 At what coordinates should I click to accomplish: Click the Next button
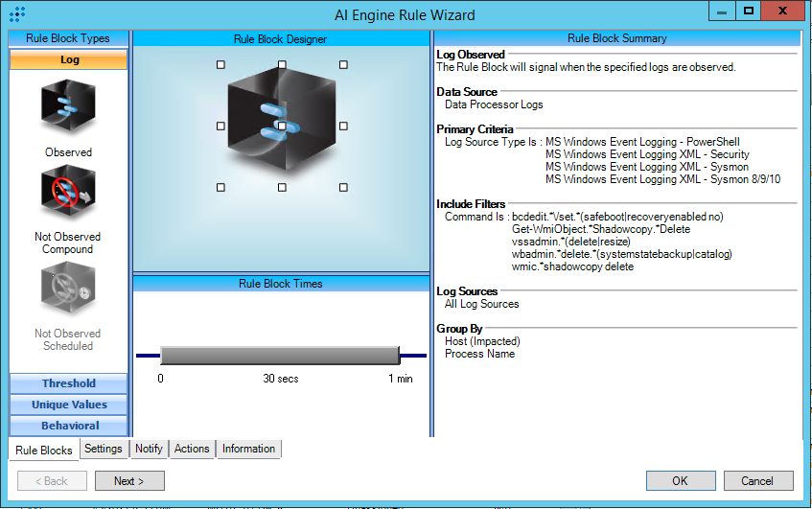tap(129, 481)
